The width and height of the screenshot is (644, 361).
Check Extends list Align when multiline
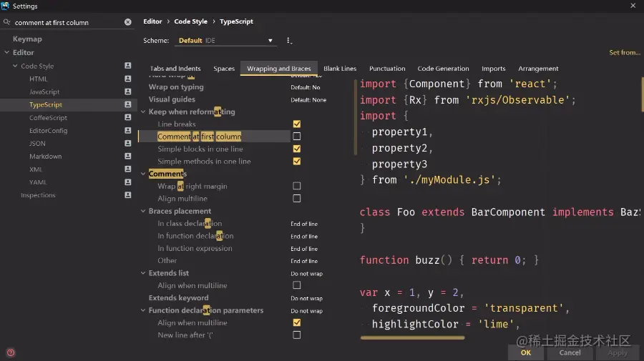(296, 285)
